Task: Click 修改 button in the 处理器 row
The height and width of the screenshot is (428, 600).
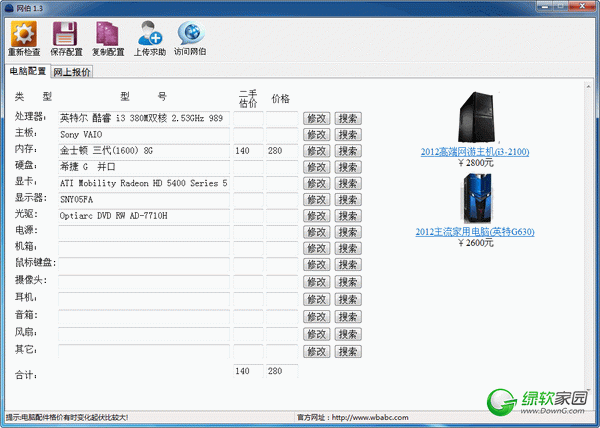Action: point(316,119)
